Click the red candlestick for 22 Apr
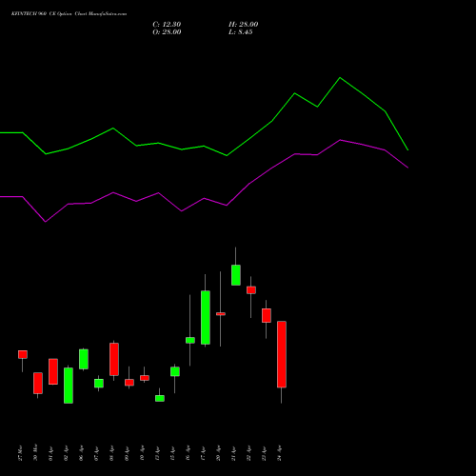This screenshot has width=476, height=476. coord(251,290)
